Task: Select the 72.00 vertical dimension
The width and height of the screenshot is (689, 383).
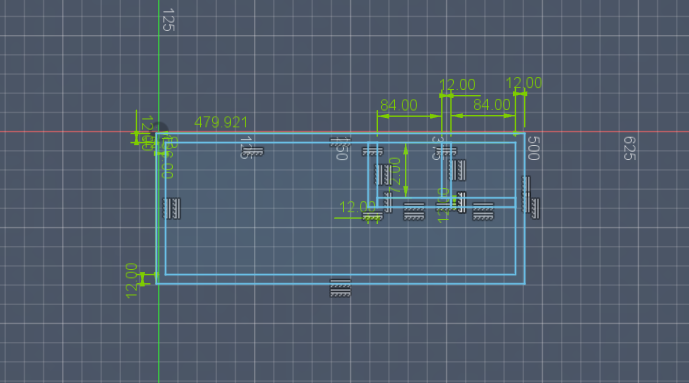Action: click(395, 175)
